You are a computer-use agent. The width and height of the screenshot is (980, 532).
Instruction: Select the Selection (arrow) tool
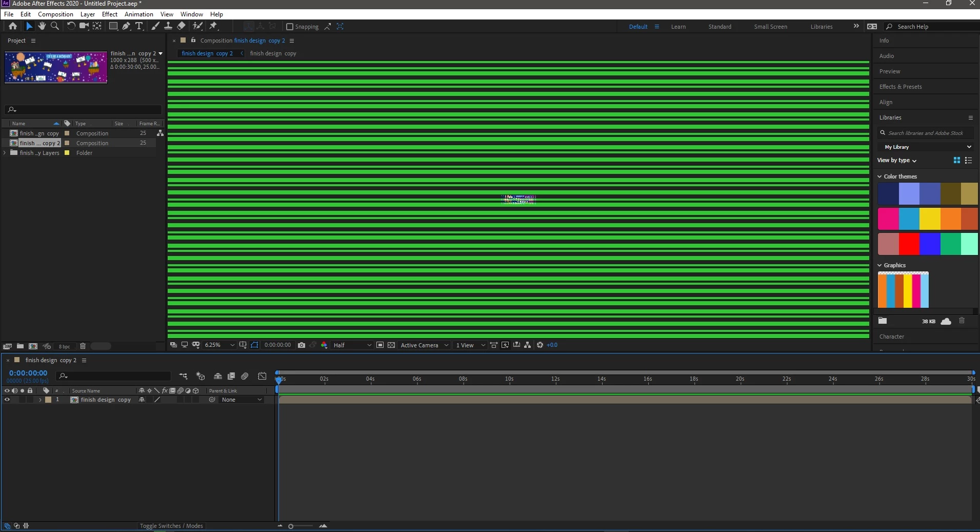pos(29,26)
